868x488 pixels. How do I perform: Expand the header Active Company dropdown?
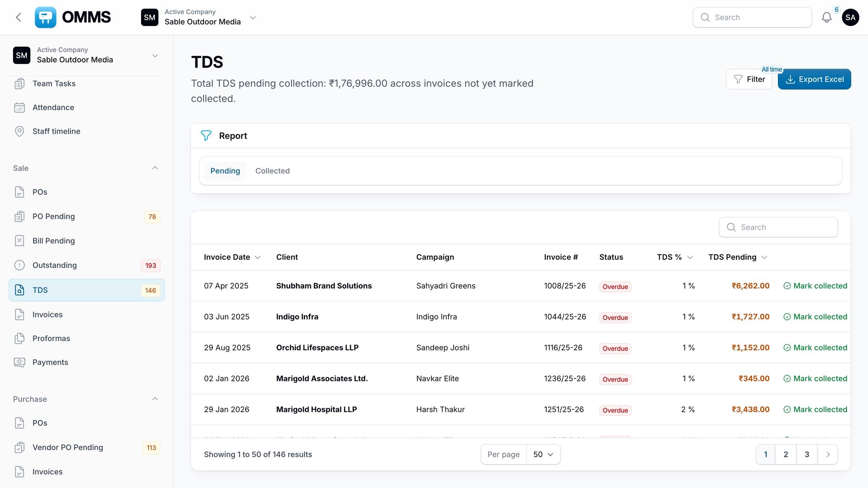(199, 17)
